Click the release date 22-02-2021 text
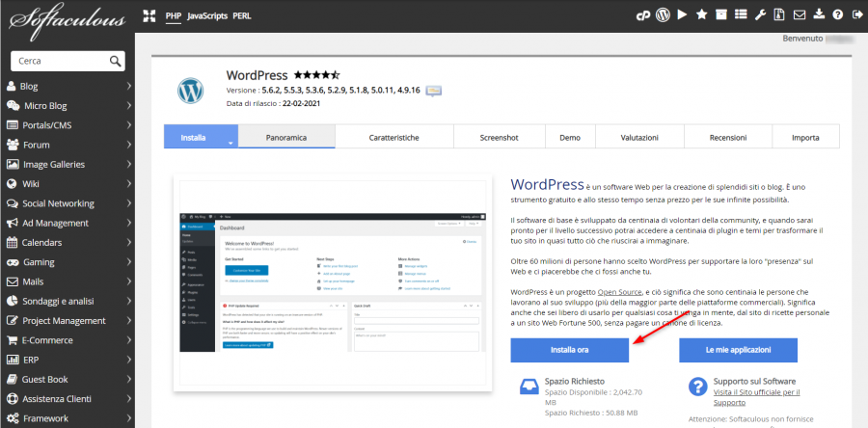Image resolution: width=868 pixels, height=428 pixels. [x=301, y=103]
